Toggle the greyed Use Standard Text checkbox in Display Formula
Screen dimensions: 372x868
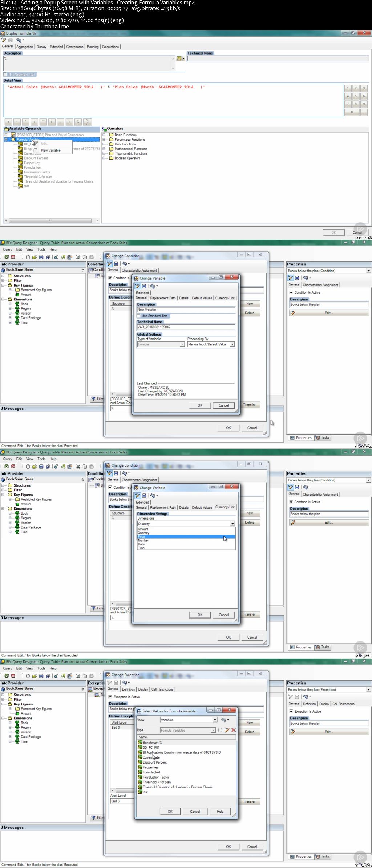coord(5,75)
